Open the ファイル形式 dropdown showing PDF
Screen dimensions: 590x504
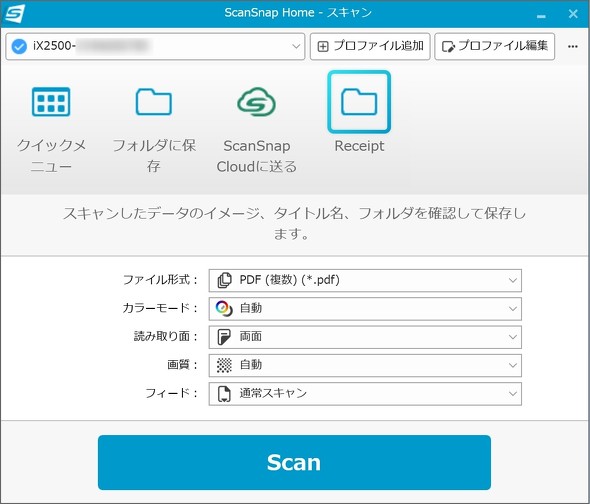[365, 280]
